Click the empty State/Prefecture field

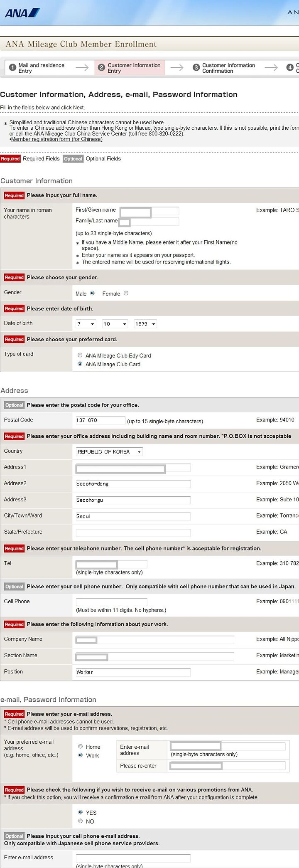click(x=133, y=533)
